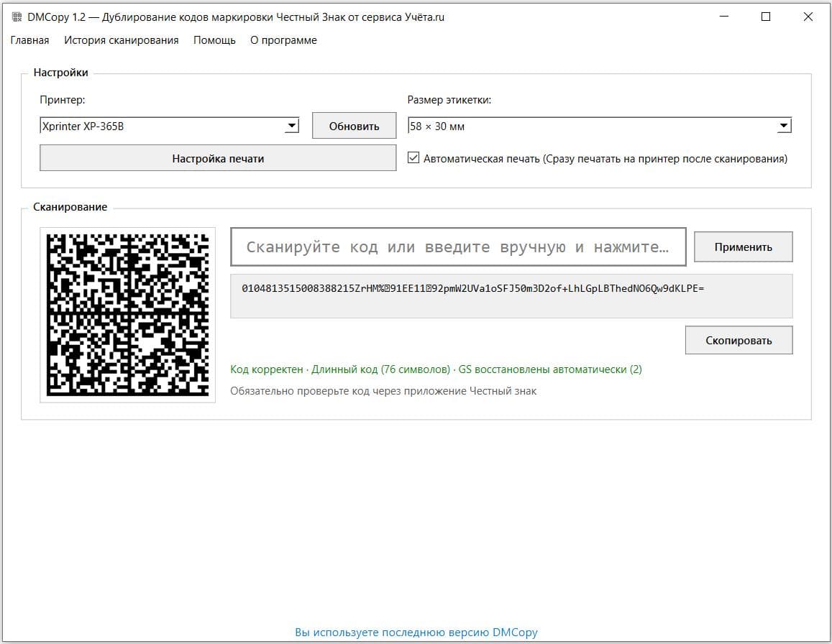Select the Xprinter XP-365B printer combo box
The width and height of the screenshot is (832, 644).
170,126
